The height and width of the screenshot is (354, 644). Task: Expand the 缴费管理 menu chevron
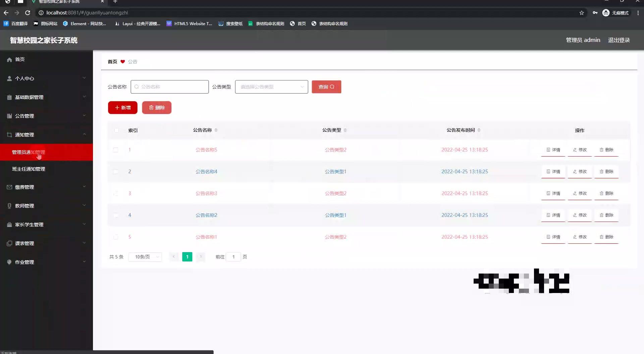point(84,187)
